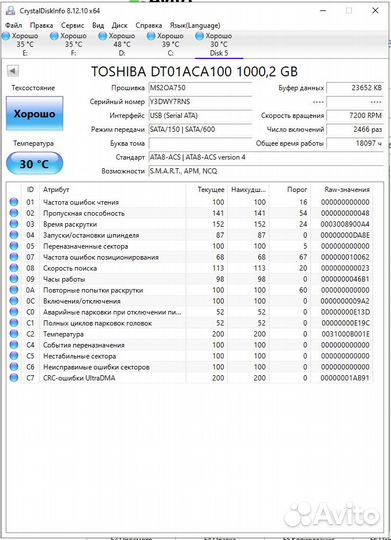Click the Атрибут column header

coord(56,190)
